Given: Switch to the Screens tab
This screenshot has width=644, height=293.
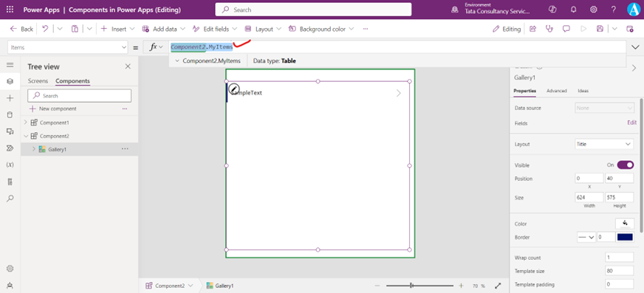Looking at the screenshot, I should pos(38,81).
